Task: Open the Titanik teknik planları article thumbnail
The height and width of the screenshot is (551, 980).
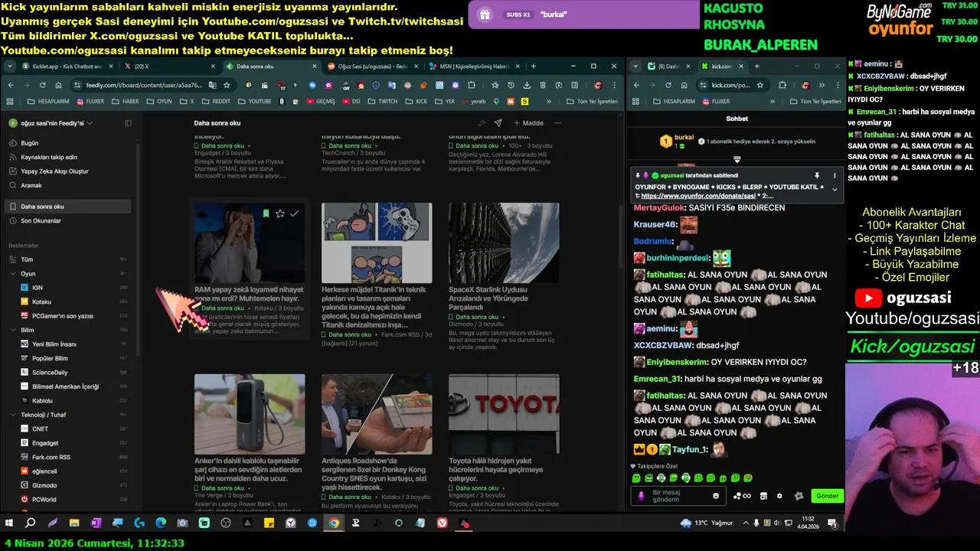Action: point(377,243)
